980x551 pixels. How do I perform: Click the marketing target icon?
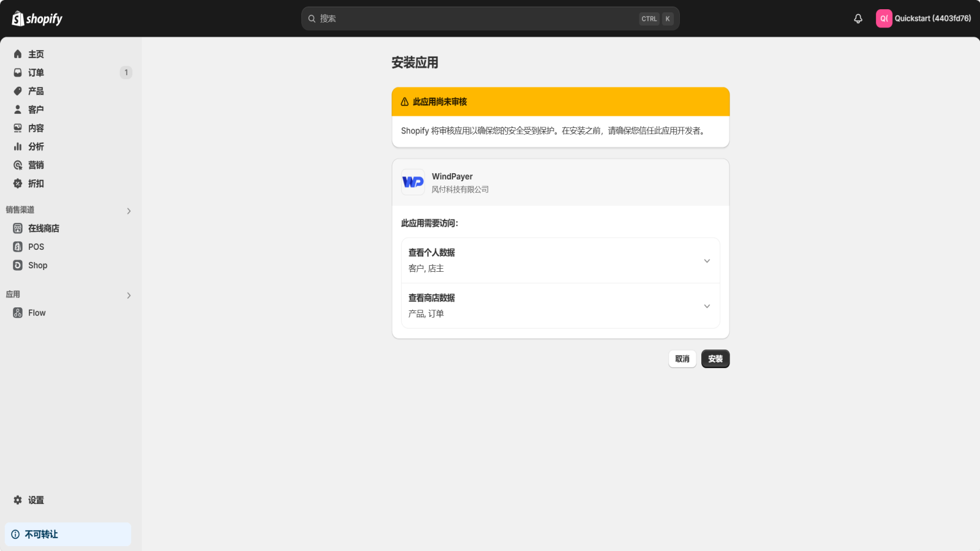(18, 165)
